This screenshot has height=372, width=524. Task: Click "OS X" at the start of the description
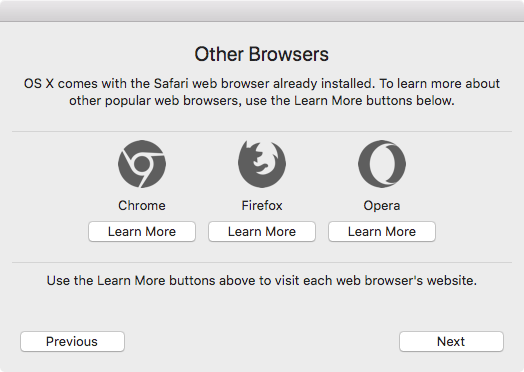pyautogui.click(x=39, y=84)
